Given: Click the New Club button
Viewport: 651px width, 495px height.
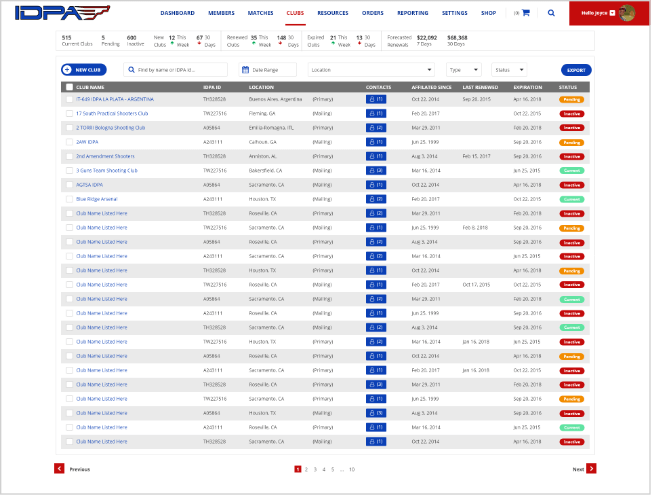Looking at the screenshot, I should (x=84, y=70).
